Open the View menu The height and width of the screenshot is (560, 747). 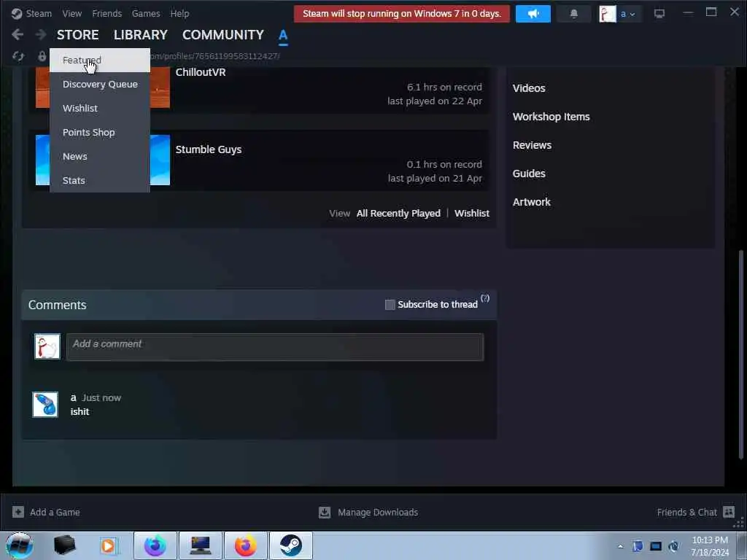[72, 13]
